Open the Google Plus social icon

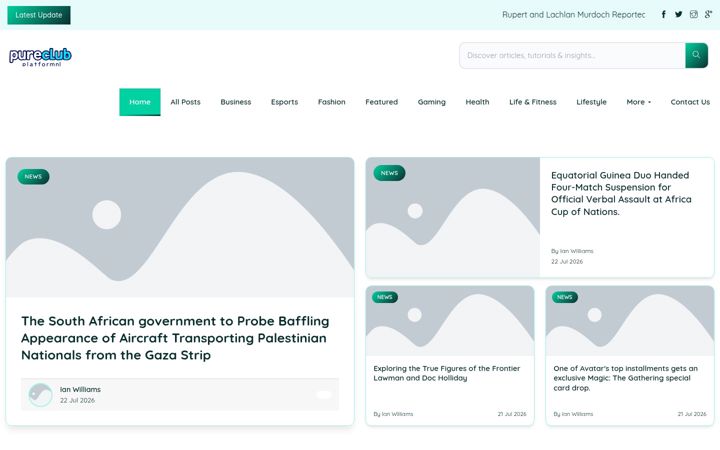click(x=708, y=14)
